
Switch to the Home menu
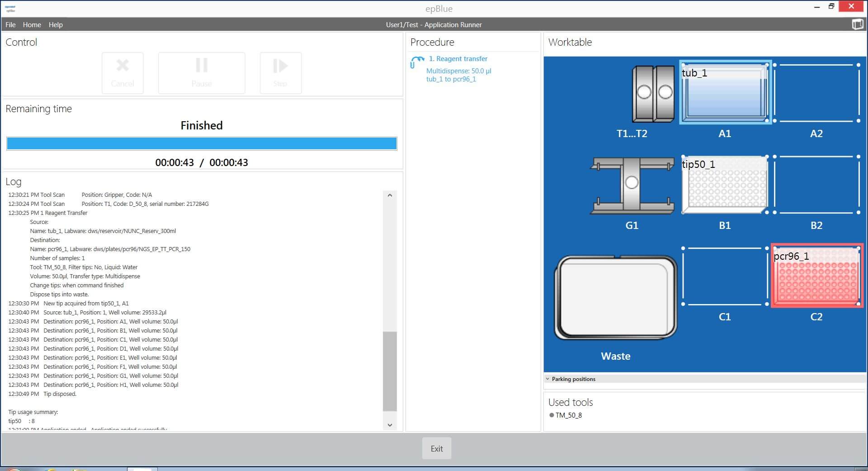32,24
